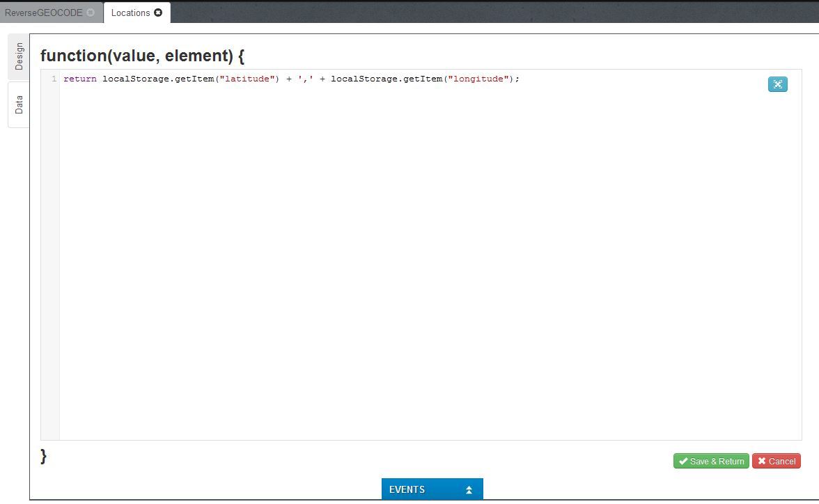The width and height of the screenshot is (819, 504).
Task: Close the Locations tab via its x icon
Action: tap(158, 13)
